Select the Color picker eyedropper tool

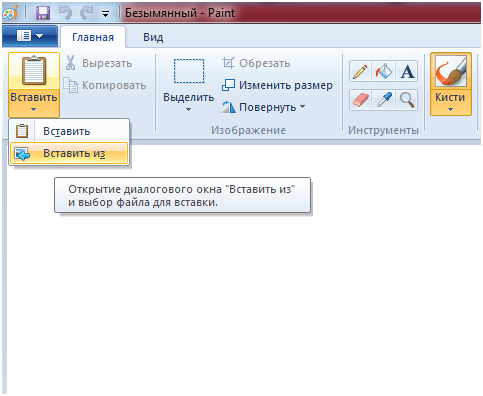(x=383, y=100)
